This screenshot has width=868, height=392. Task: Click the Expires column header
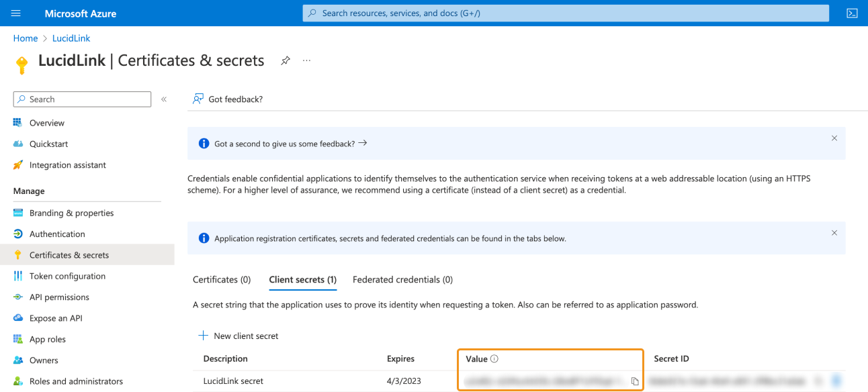coord(401,359)
